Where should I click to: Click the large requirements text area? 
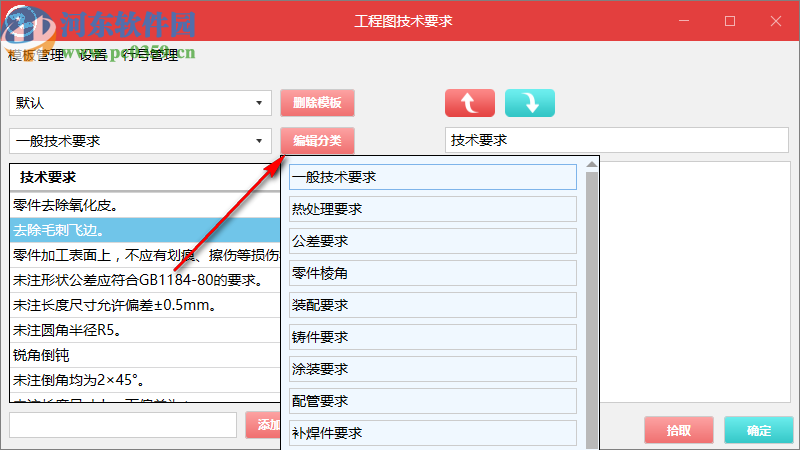click(x=695, y=282)
